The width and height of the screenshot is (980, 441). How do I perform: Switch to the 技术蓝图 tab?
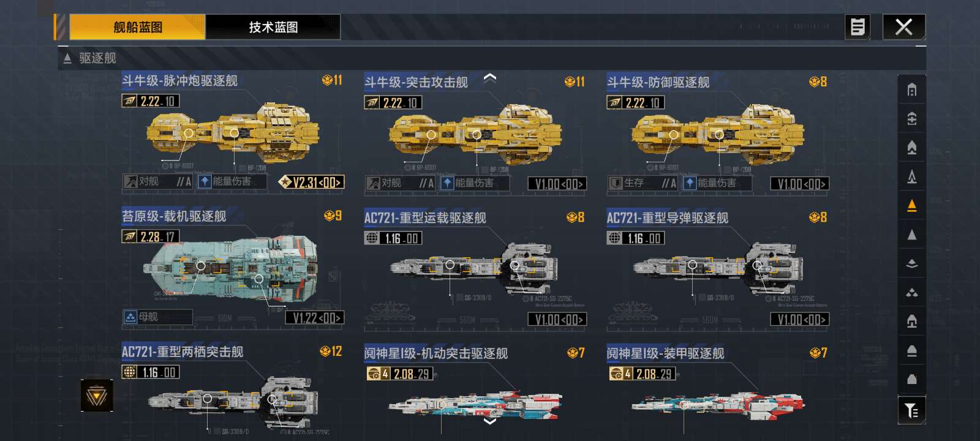click(273, 27)
